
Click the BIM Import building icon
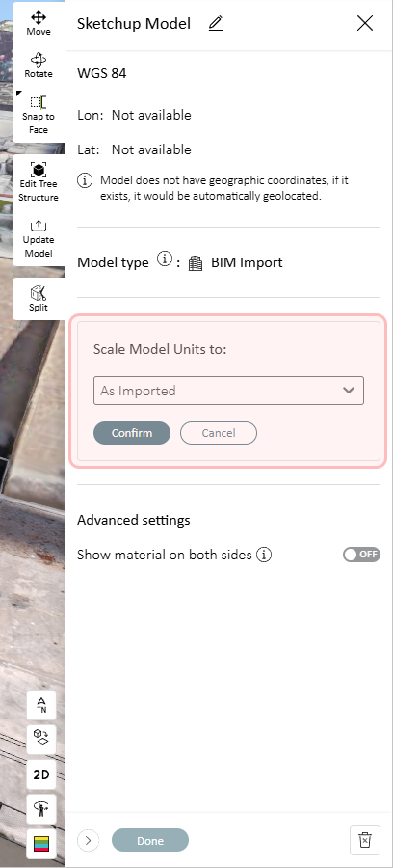[196, 262]
